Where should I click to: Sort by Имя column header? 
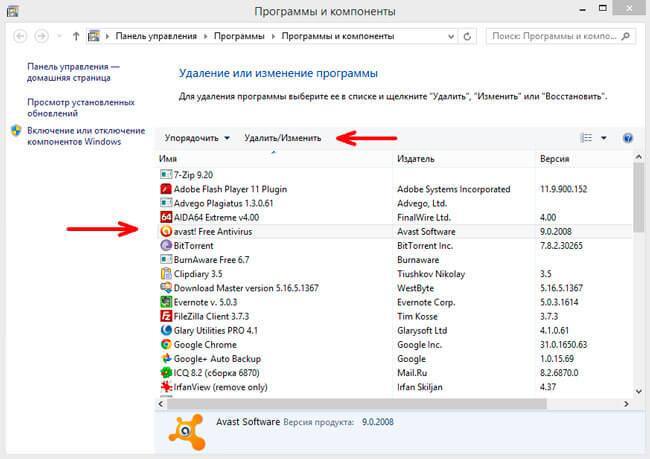click(x=274, y=159)
